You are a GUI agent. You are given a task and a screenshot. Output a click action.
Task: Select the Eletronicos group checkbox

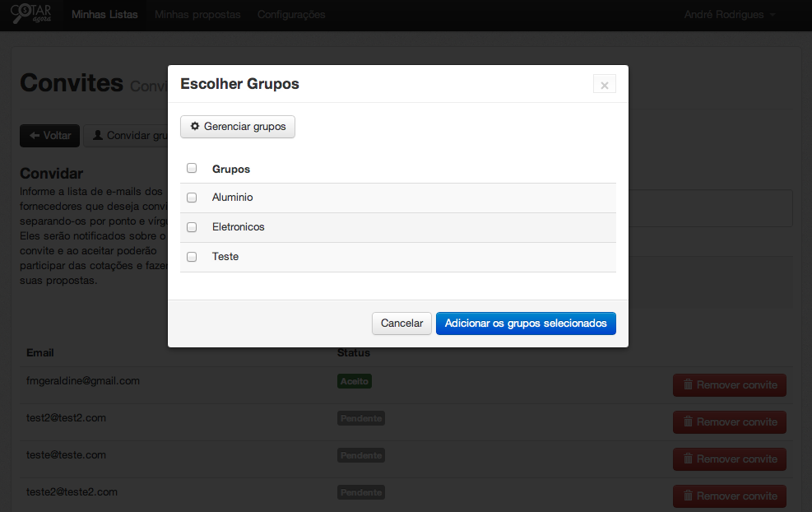[192, 227]
